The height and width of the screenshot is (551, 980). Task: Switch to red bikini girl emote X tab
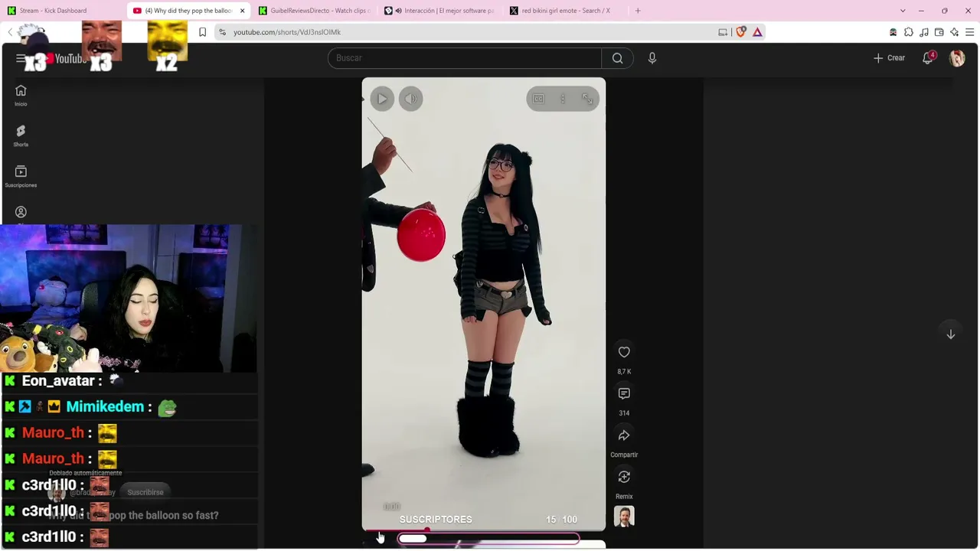point(564,11)
